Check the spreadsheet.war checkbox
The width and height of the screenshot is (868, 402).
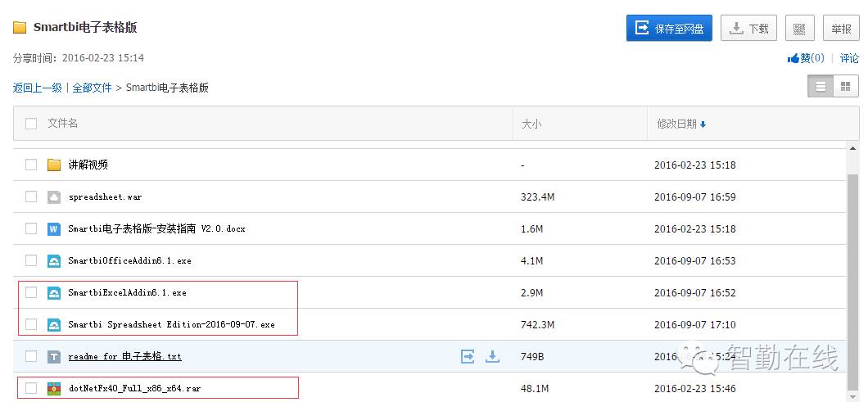pyautogui.click(x=31, y=196)
